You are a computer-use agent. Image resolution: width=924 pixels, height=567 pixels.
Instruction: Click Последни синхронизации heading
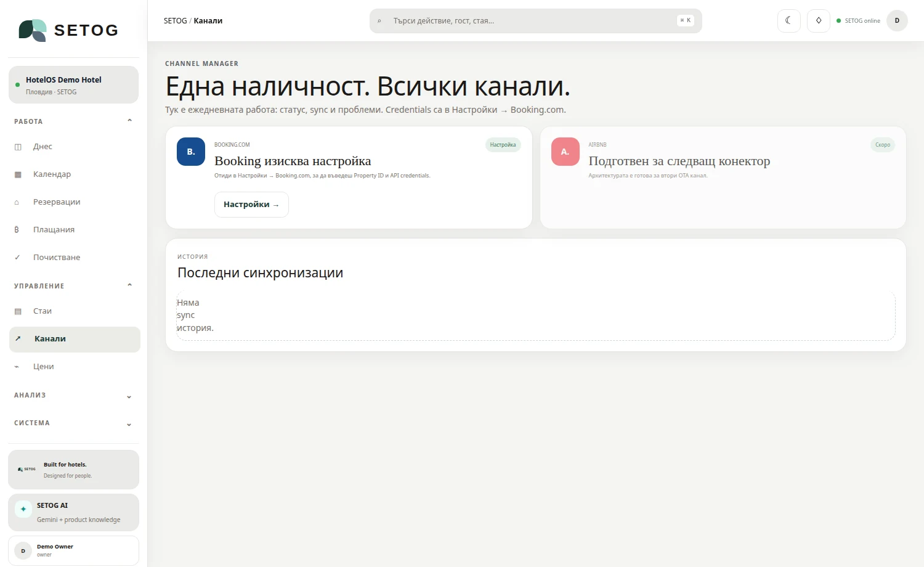260,272
